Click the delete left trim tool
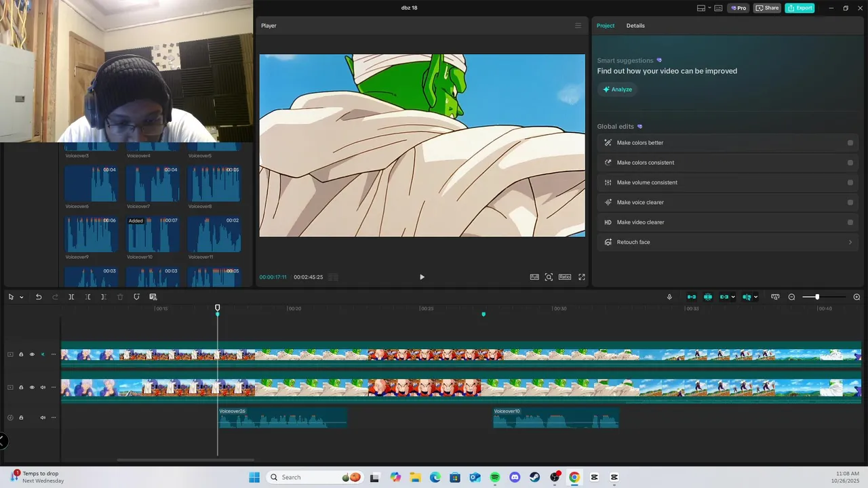 click(x=87, y=297)
